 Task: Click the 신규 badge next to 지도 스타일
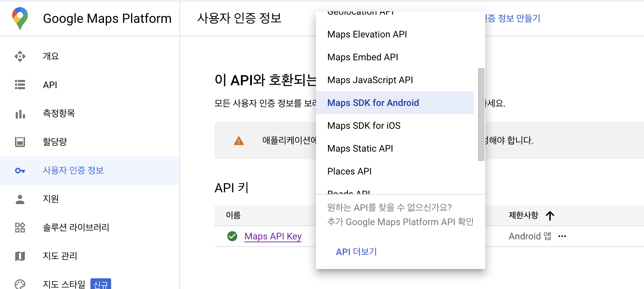pyautogui.click(x=101, y=284)
